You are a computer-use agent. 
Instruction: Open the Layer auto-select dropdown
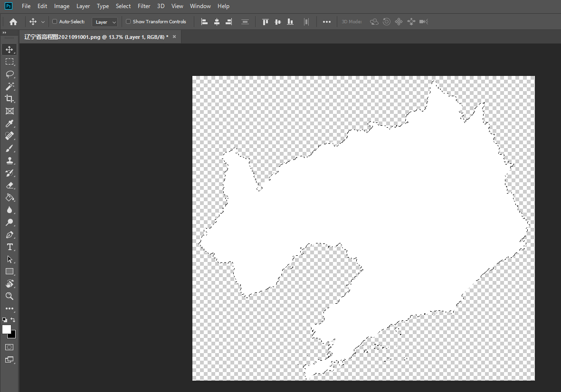click(105, 22)
